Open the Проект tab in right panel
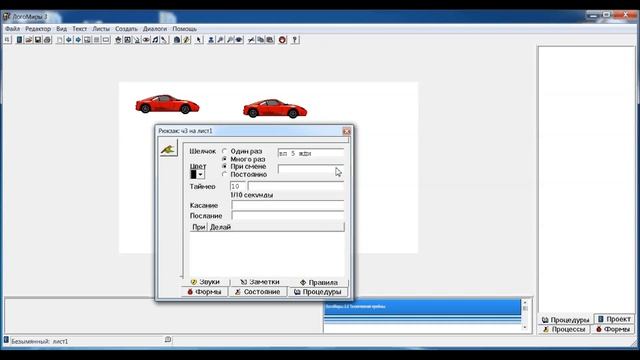The width and height of the screenshot is (640, 360). (x=614, y=319)
